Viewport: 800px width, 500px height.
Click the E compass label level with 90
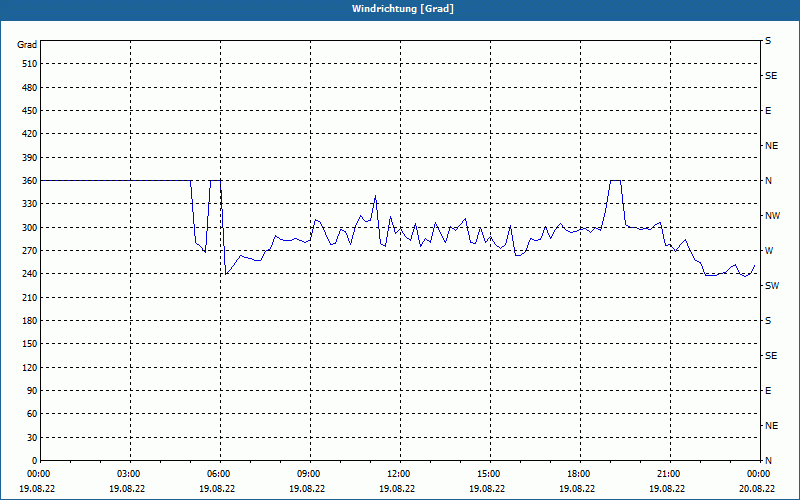[768, 391]
